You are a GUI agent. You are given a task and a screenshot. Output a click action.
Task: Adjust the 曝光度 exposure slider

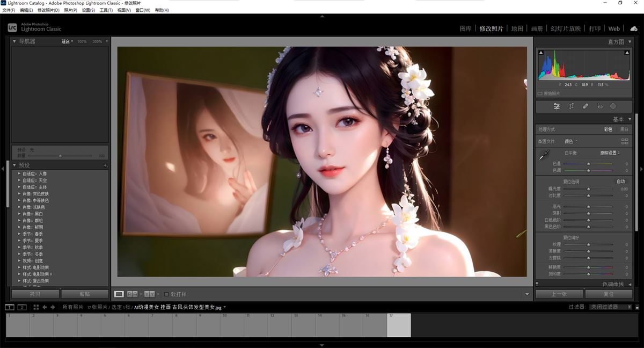click(589, 189)
